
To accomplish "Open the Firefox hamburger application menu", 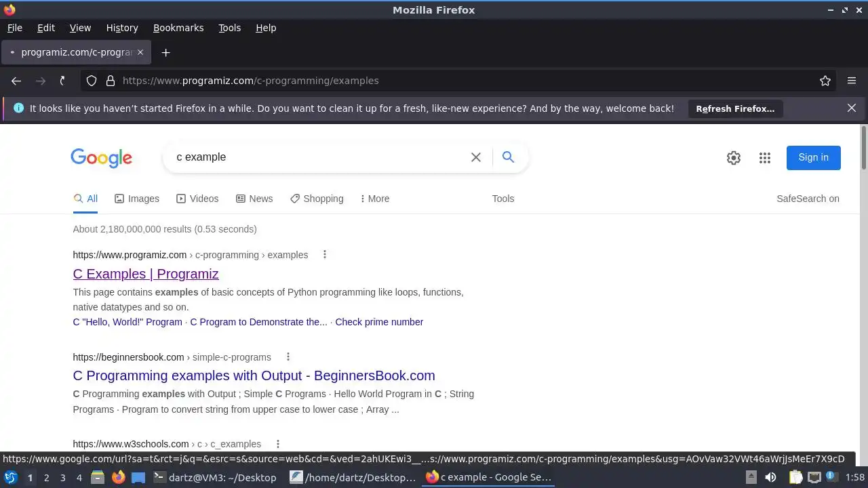I will (x=852, y=81).
